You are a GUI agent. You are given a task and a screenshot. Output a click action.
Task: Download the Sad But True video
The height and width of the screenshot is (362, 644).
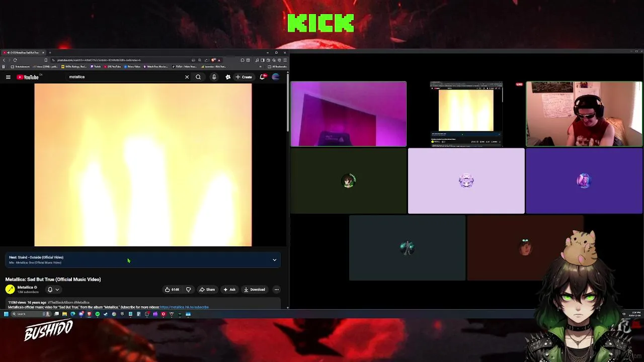(x=254, y=290)
